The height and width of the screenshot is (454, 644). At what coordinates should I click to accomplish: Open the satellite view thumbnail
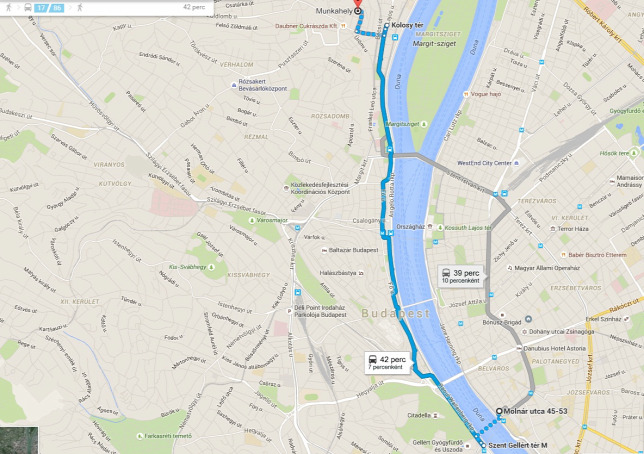[19, 440]
